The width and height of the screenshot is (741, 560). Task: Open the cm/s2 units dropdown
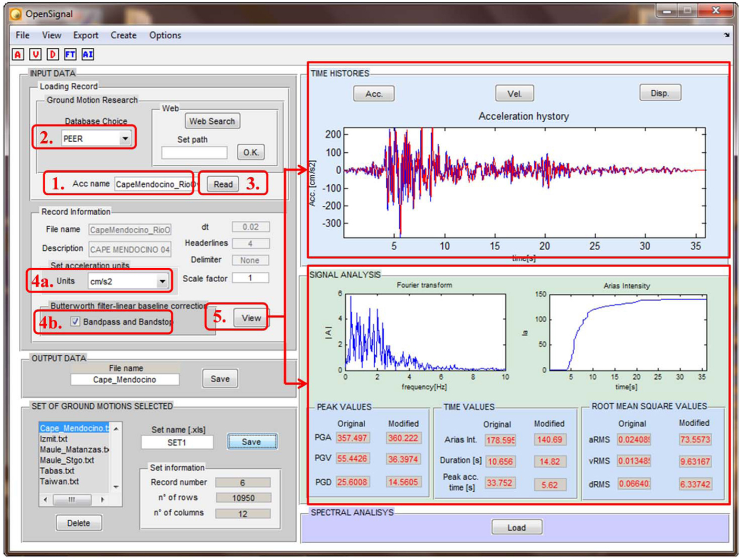(162, 281)
